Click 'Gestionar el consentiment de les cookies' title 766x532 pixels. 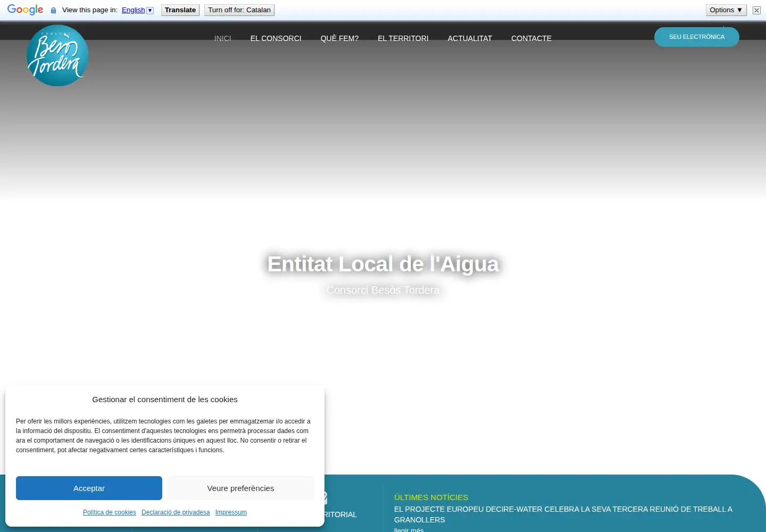pyautogui.click(x=165, y=399)
